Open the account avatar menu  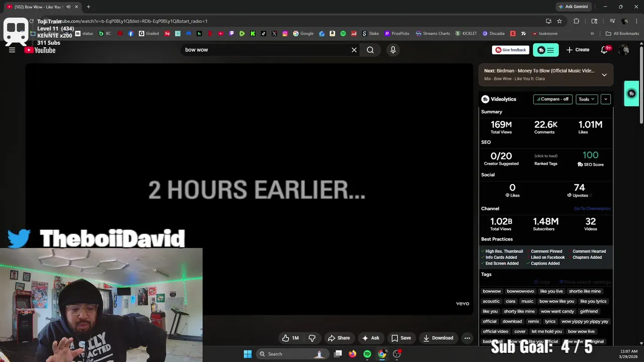click(624, 50)
